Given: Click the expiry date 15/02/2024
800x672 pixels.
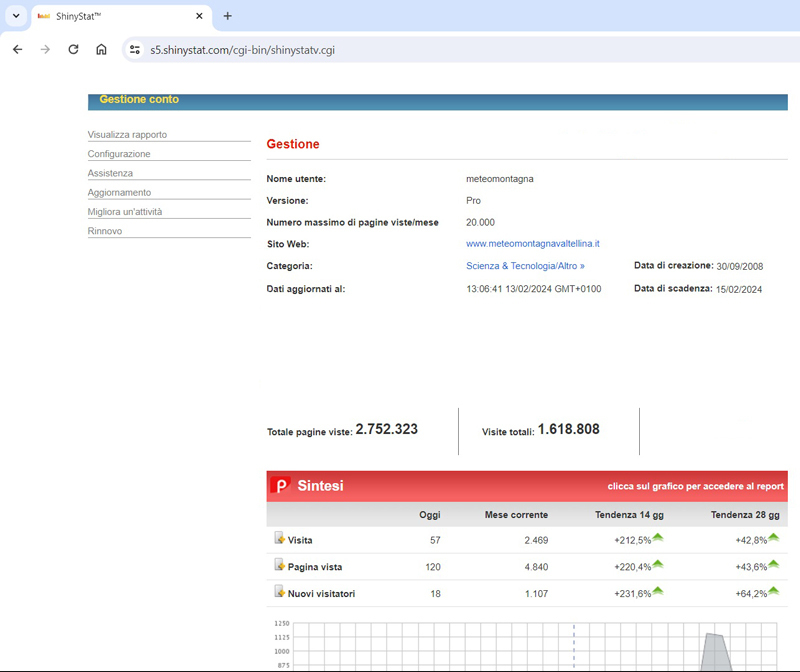Looking at the screenshot, I should pyautogui.click(x=738, y=289).
